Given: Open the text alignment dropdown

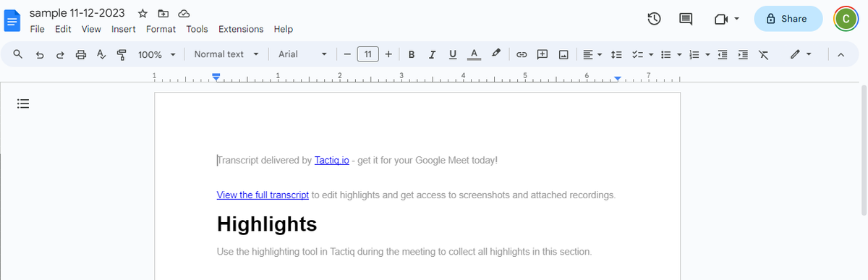Looking at the screenshot, I should 592,54.
